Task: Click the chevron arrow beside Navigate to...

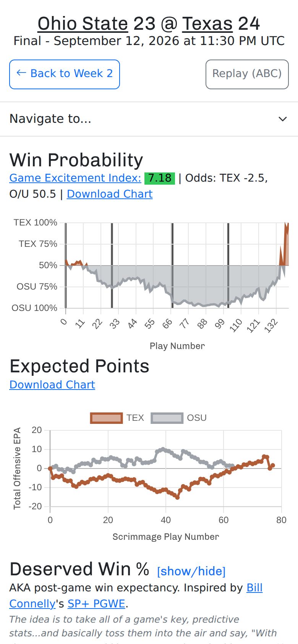Action: click(x=283, y=119)
